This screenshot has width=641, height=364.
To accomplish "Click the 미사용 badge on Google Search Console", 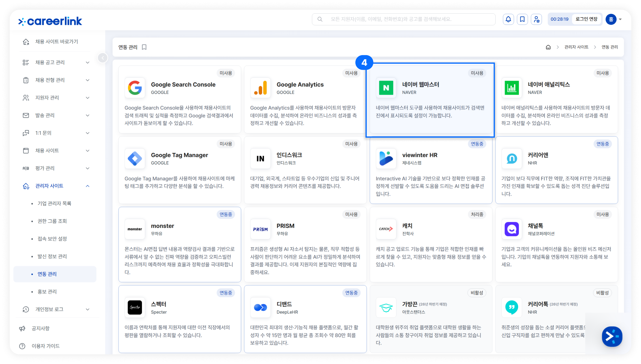I will click(x=226, y=73).
